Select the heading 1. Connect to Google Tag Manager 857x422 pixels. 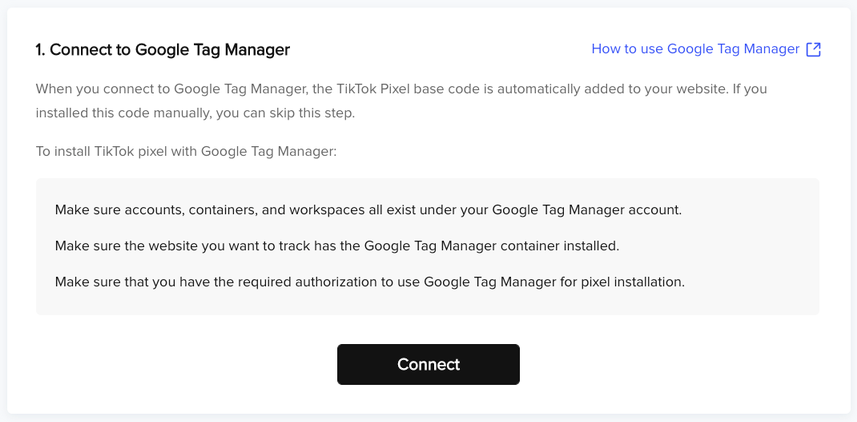(163, 50)
